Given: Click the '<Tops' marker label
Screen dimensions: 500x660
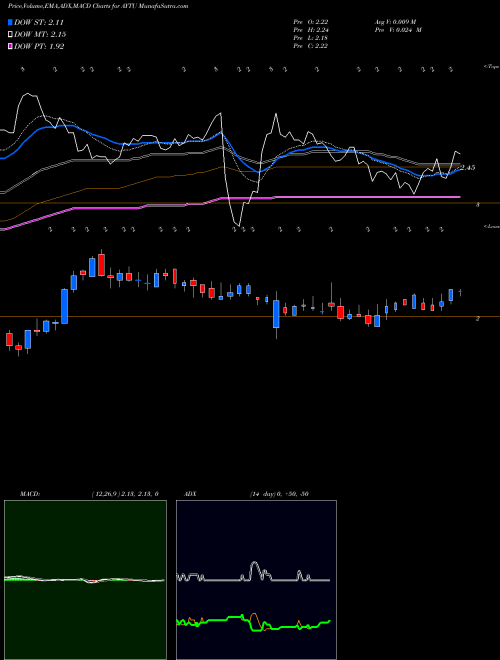Looking at the screenshot, I should [x=491, y=67].
